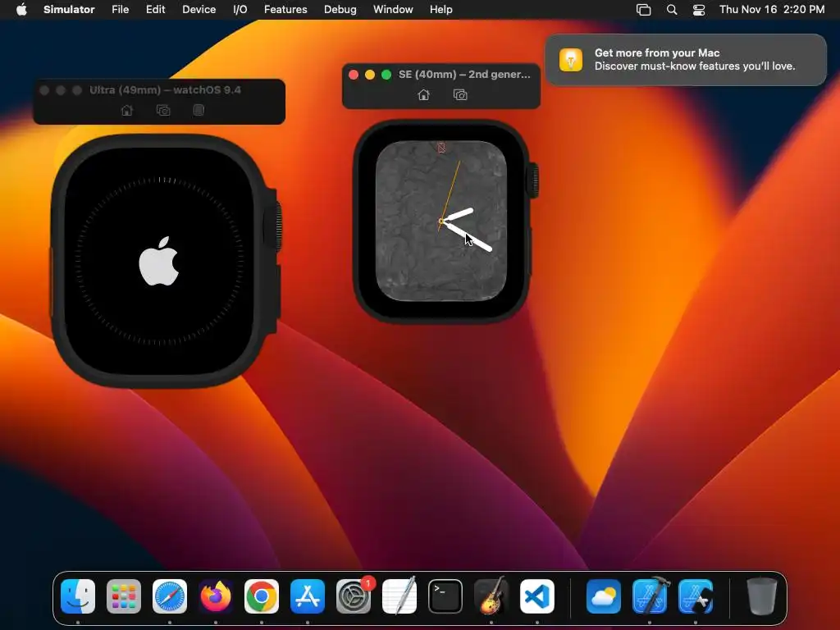Open App Store from the Dock

coord(308,596)
